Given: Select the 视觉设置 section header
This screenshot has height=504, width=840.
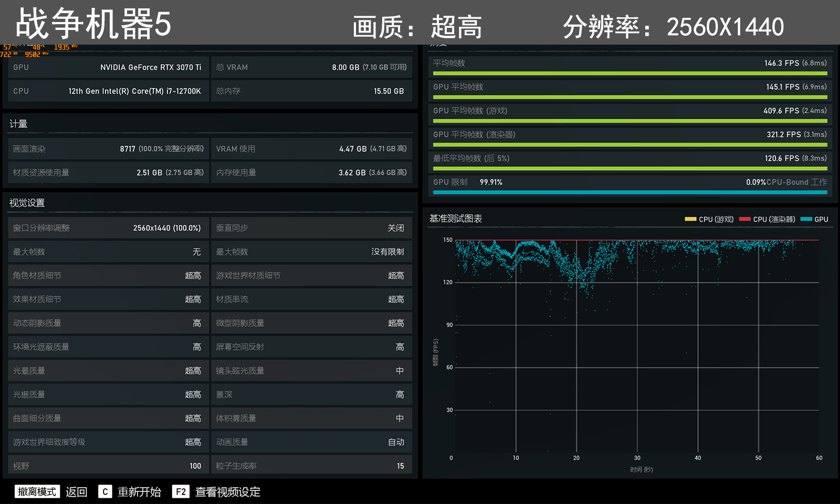Looking at the screenshot, I should tap(25, 203).
